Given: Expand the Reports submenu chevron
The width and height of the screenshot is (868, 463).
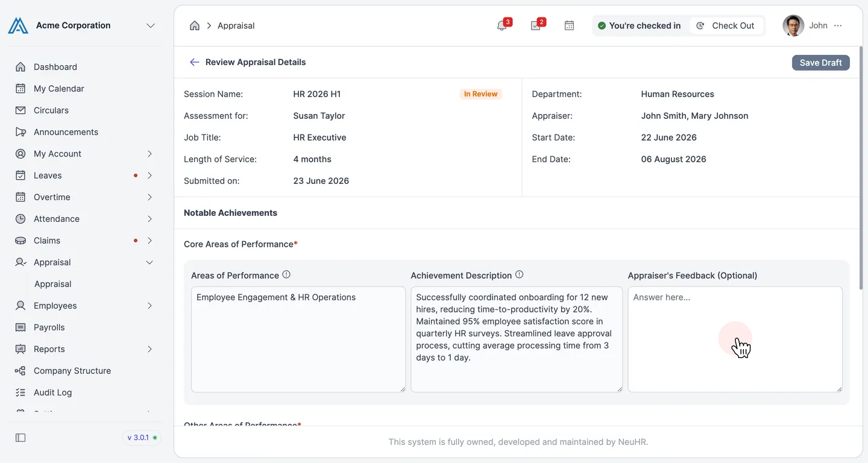Looking at the screenshot, I should [149, 349].
